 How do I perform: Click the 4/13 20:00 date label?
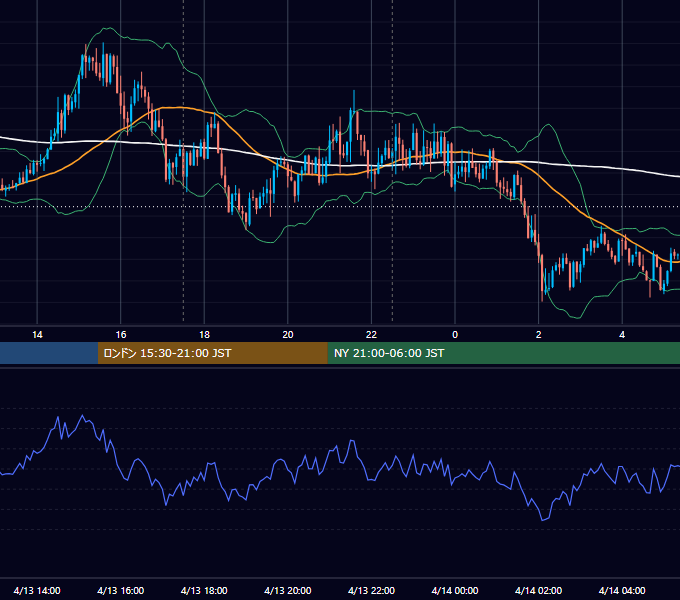pyautogui.click(x=288, y=590)
